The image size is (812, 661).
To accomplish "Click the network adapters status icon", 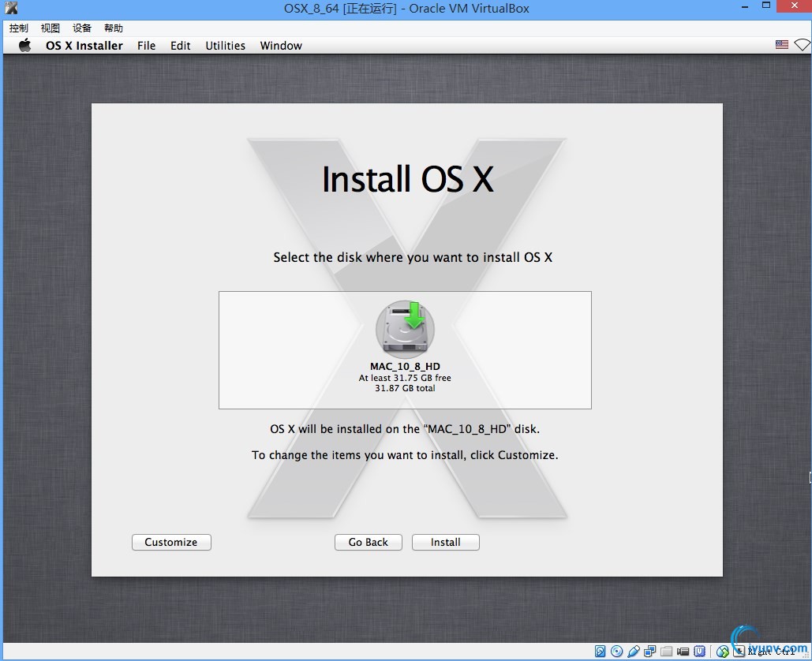I will click(x=650, y=652).
